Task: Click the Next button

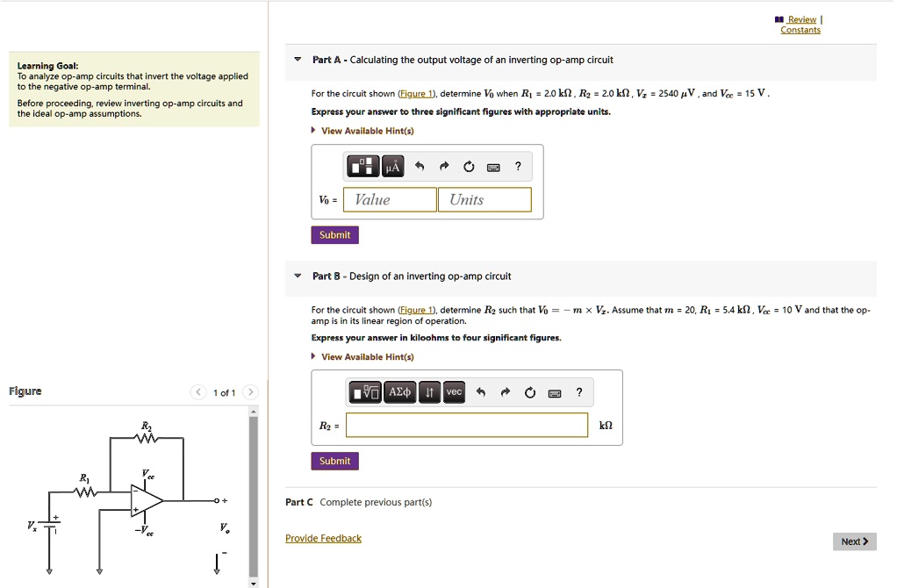Action: point(854,541)
